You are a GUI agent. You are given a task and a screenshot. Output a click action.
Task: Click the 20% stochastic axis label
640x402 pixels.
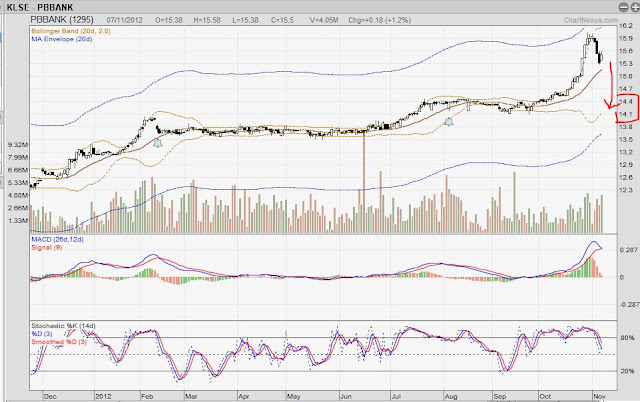click(x=627, y=371)
